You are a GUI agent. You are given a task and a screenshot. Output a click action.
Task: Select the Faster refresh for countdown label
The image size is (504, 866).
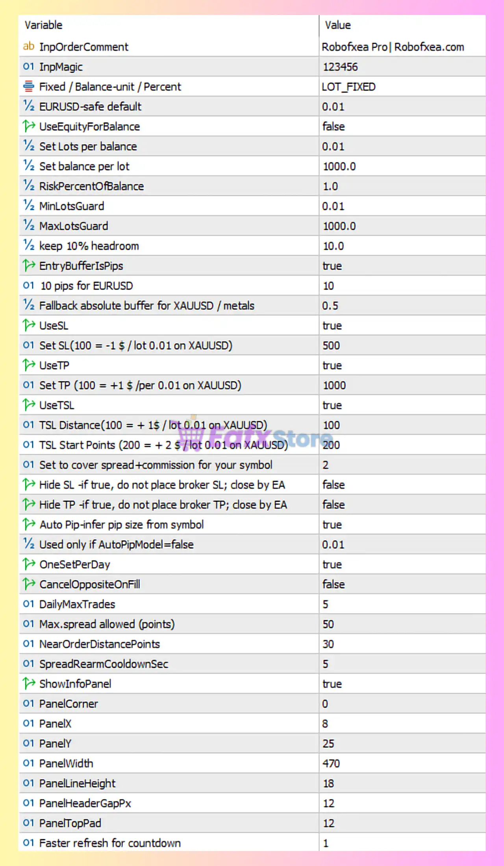tap(110, 843)
